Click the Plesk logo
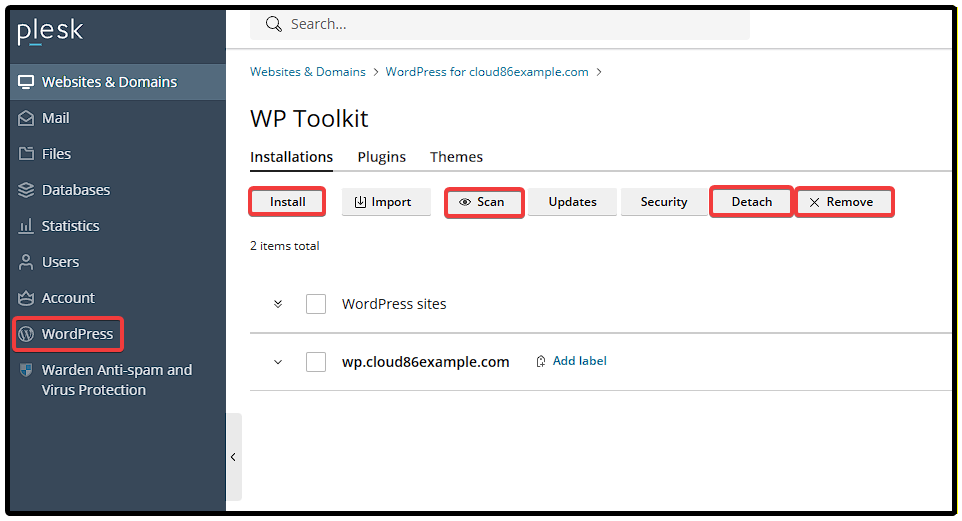 pyautogui.click(x=50, y=31)
